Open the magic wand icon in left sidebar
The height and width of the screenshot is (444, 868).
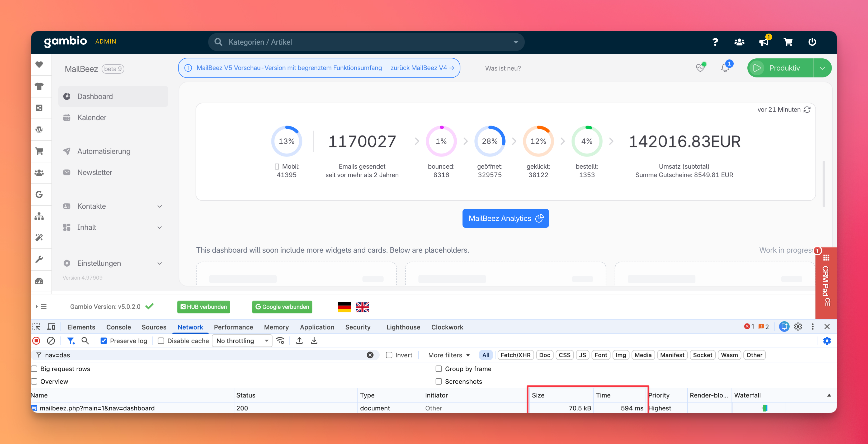[x=39, y=238]
